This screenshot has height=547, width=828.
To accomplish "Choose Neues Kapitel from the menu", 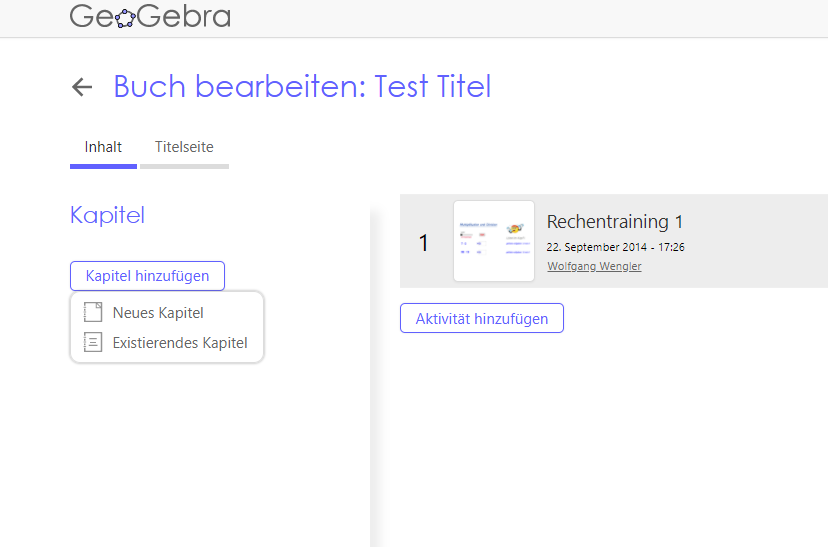I will tap(167, 313).
